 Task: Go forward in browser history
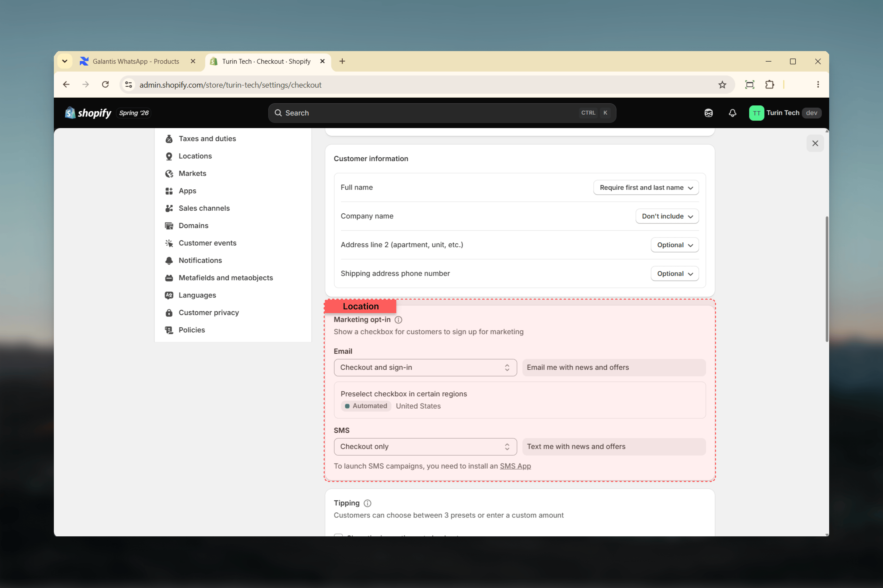click(86, 85)
